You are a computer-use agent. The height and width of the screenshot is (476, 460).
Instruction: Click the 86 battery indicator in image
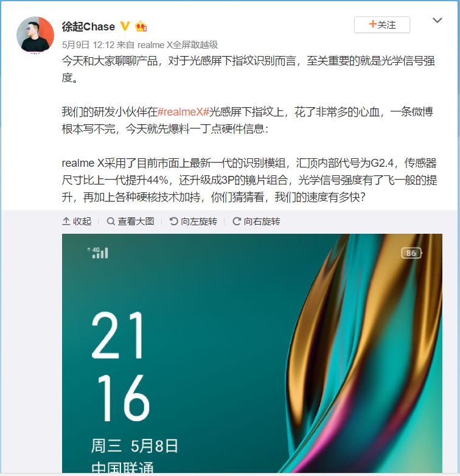[411, 253]
